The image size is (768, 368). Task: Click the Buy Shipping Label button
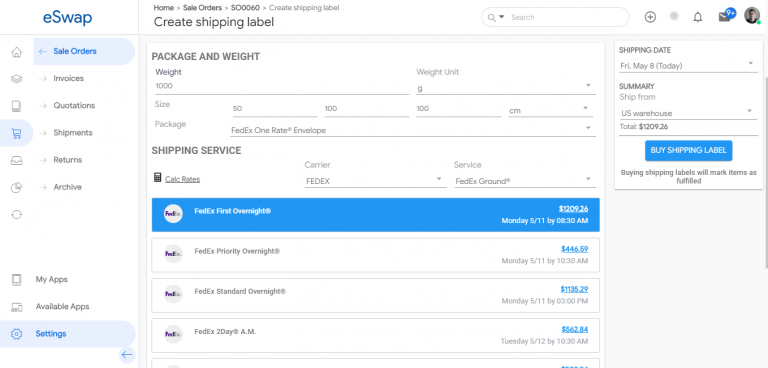click(688, 150)
